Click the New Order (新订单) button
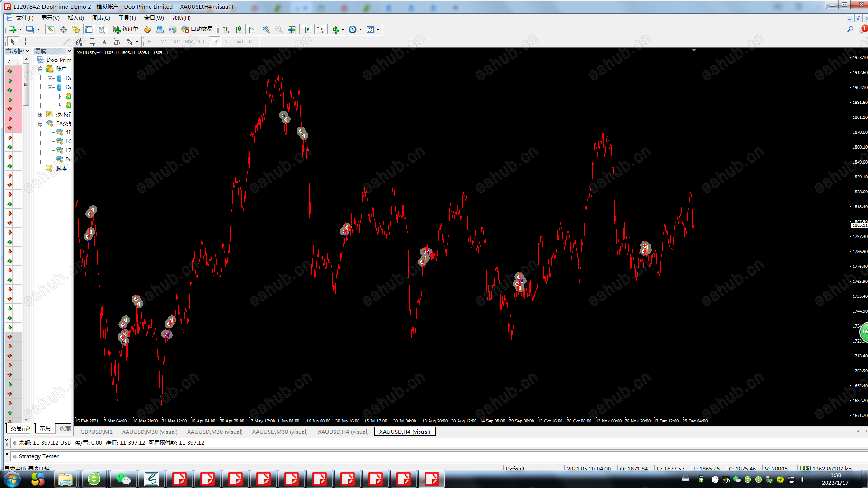Screen dimensions: 868x488 coord(126,29)
